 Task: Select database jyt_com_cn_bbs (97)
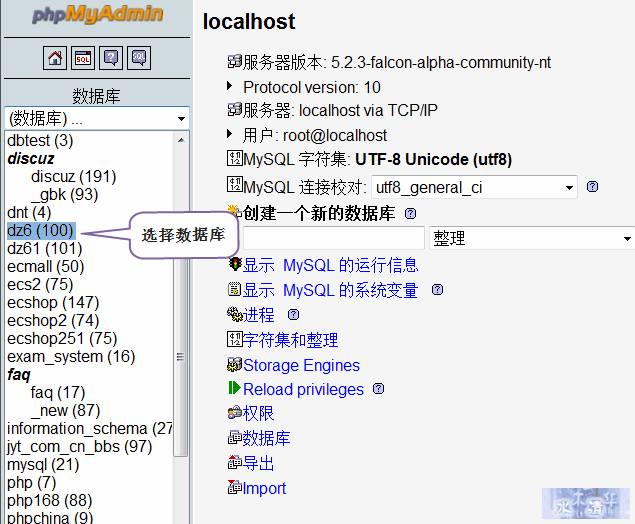79,446
